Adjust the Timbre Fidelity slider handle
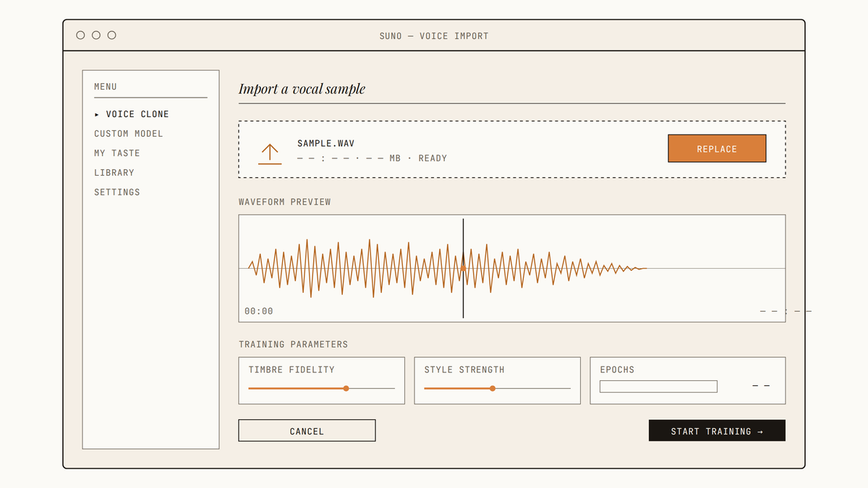Image resolution: width=868 pixels, height=488 pixels. pyautogui.click(x=346, y=388)
